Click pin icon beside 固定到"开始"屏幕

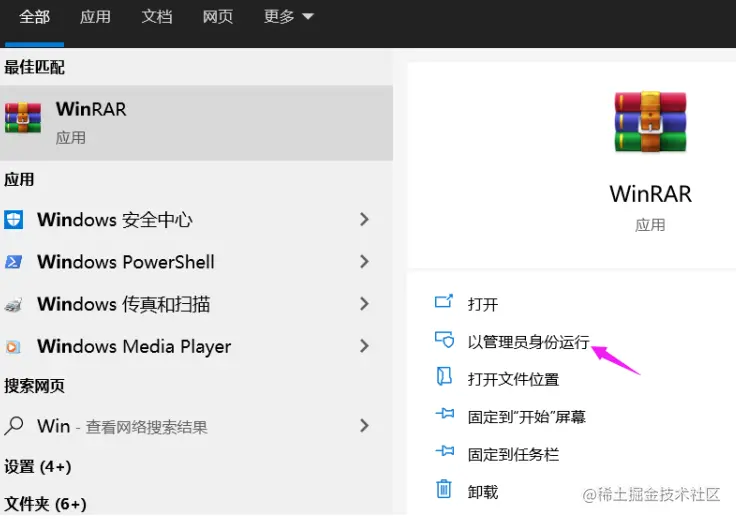(x=445, y=413)
